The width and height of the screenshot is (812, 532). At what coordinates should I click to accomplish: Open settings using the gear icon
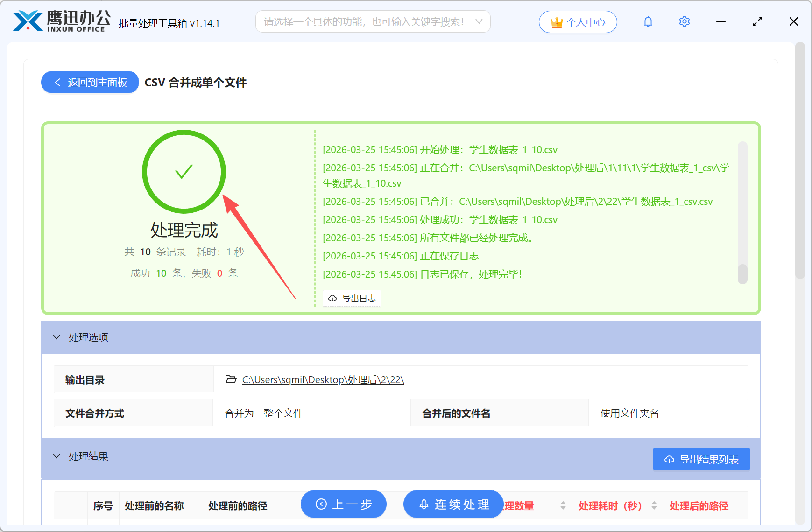pos(684,21)
